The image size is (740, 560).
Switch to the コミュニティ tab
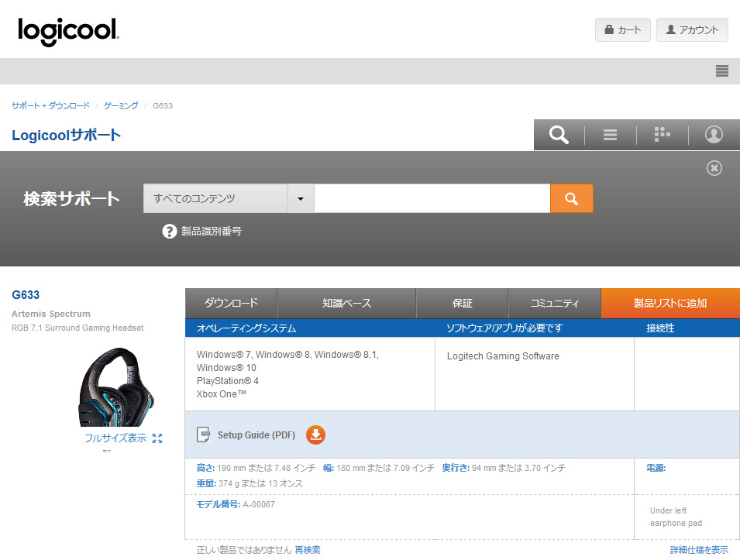click(555, 303)
